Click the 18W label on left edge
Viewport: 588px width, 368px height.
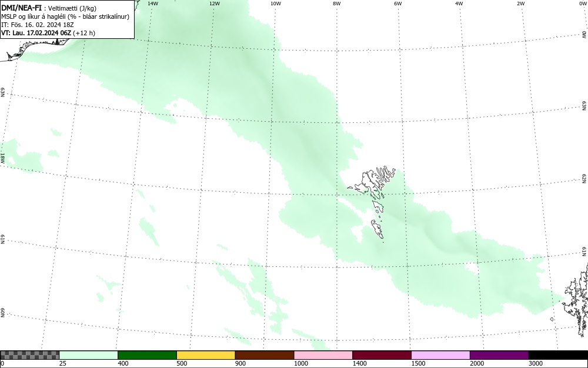click(x=3, y=158)
